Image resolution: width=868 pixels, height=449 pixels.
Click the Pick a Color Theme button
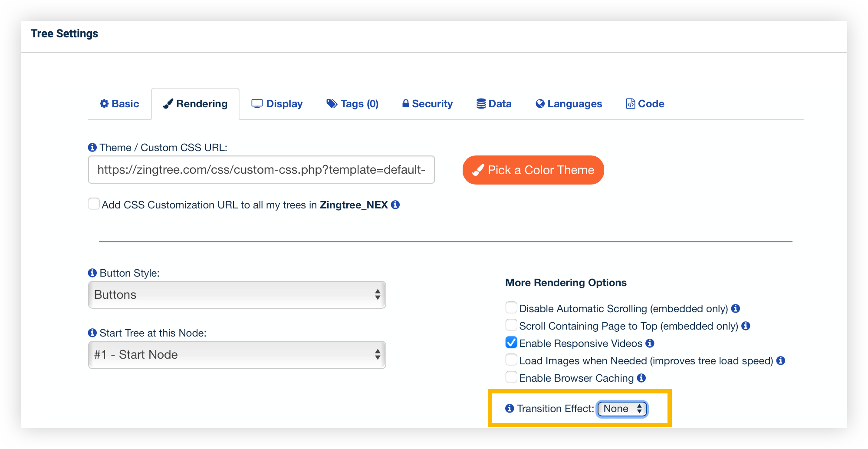[x=533, y=170]
